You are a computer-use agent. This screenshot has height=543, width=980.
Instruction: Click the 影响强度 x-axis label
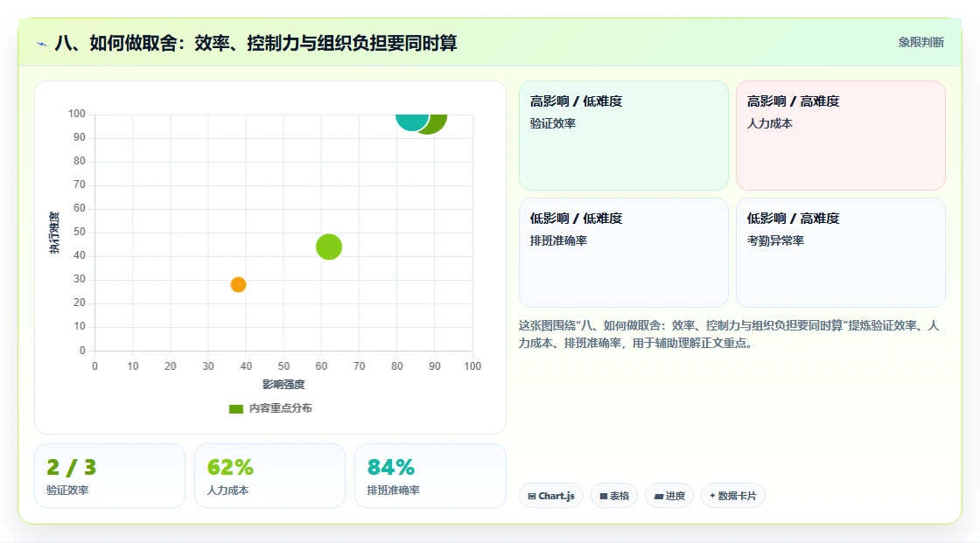pos(283,384)
